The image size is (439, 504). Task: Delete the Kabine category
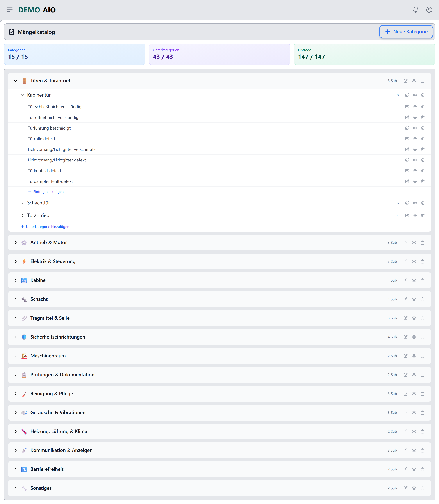(423, 280)
